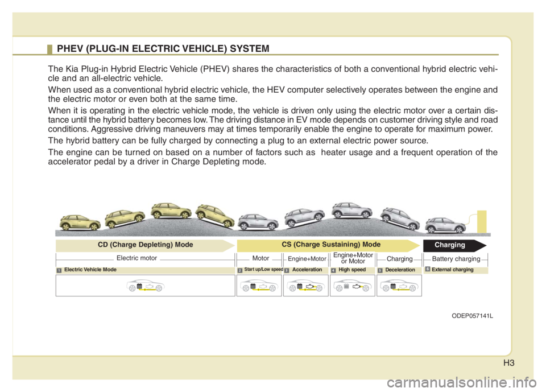Click the first green car on flat road

[80, 222]
